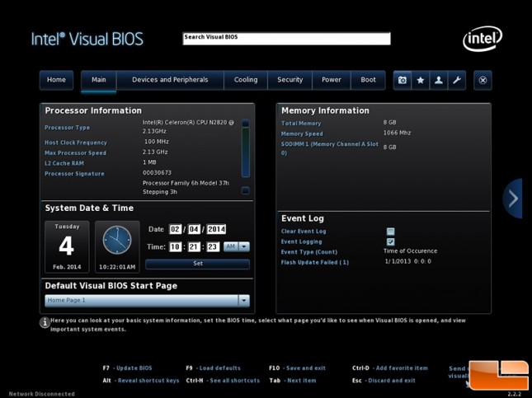Click the user profile icon
The image size is (532, 398).
(439, 81)
